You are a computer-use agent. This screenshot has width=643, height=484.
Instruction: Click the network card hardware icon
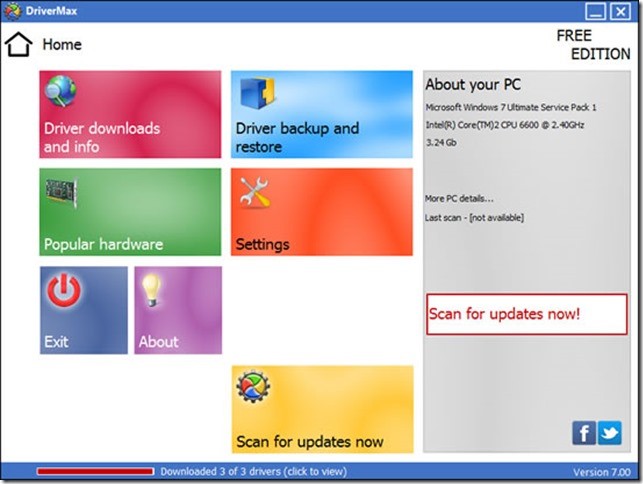click(x=62, y=193)
